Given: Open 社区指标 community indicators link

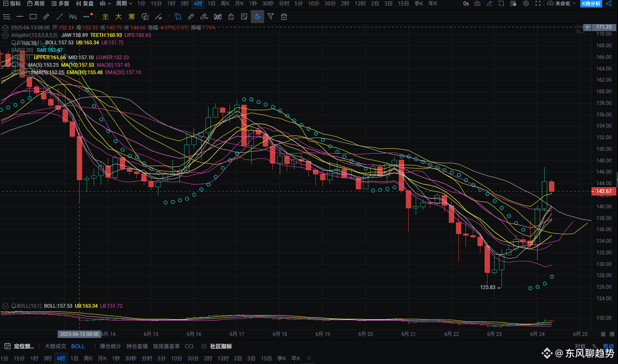Looking at the screenshot, I should click(217, 346).
